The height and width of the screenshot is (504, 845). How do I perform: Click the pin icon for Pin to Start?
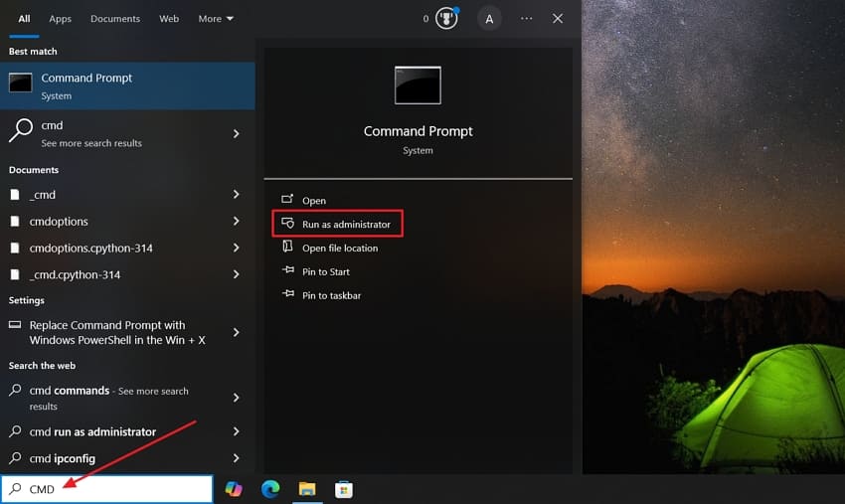click(x=288, y=270)
